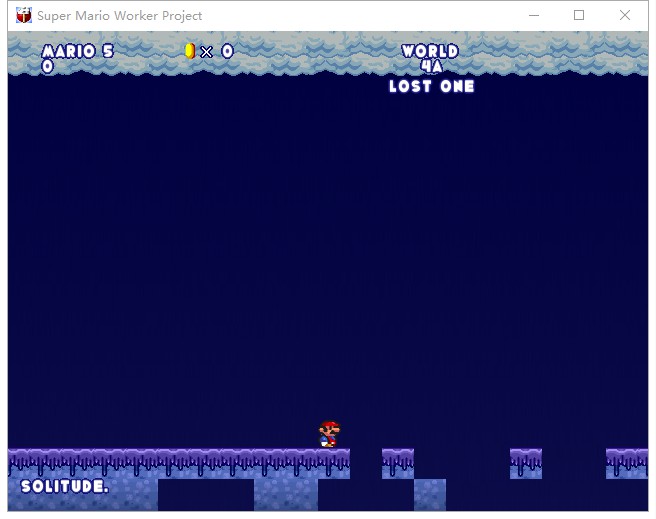Click the "SOLITUDE." caption text

[x=64, y=486]
